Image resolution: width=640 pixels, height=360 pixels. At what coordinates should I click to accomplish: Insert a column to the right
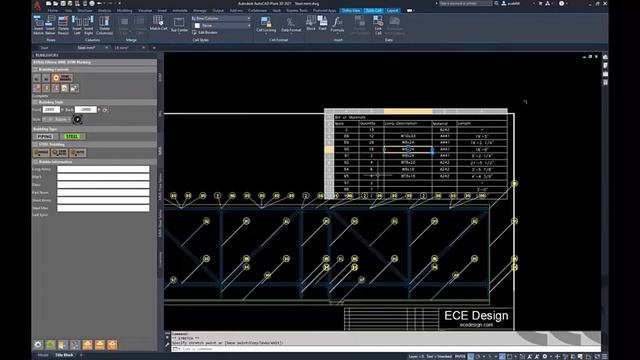coord(89,25)
